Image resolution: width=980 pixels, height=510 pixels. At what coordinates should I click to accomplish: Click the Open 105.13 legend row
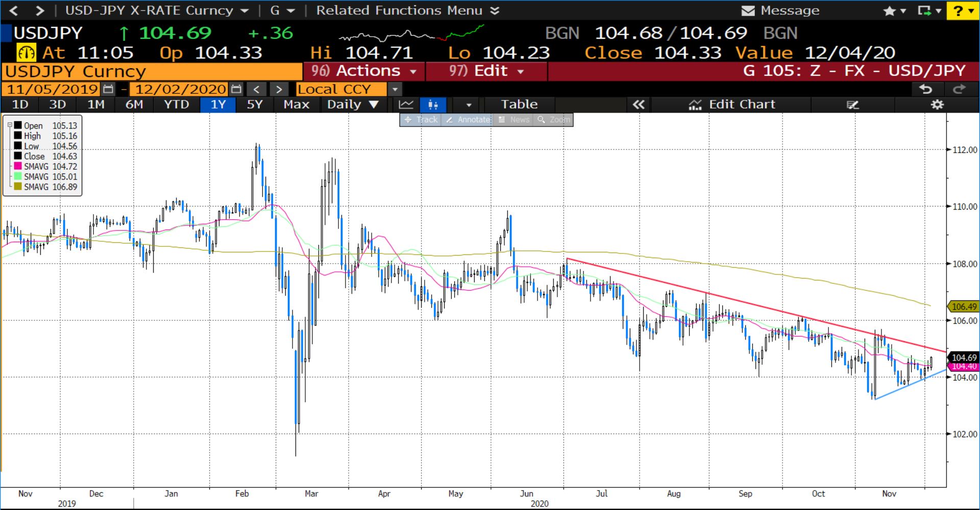(x=45, y=125)
